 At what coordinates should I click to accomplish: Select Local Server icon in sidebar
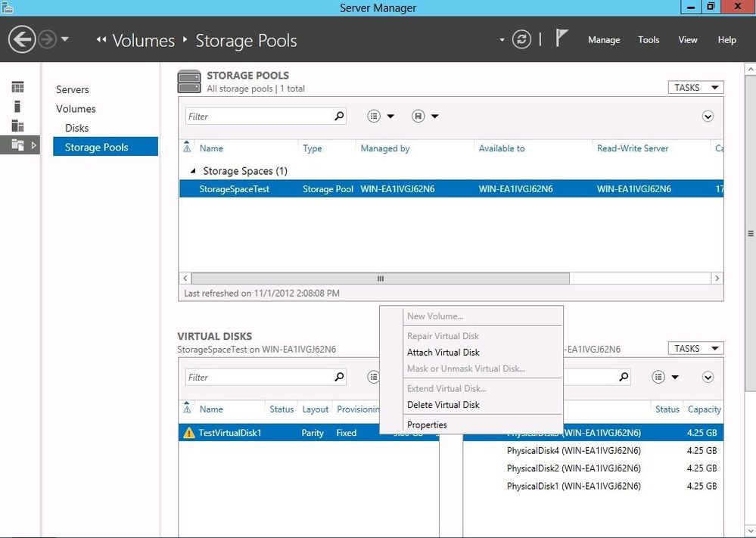click(18, 106)
